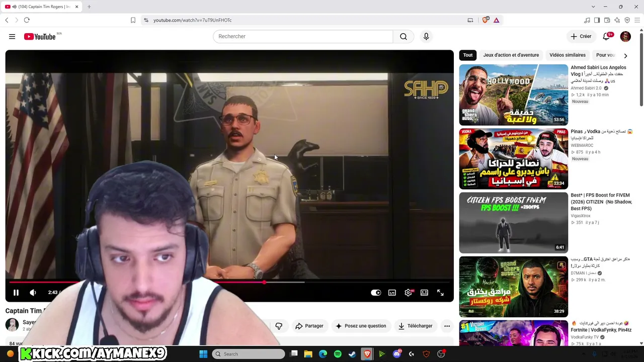Go to the YouTube home logo
Viewport: 644px width, 362px height.
point(40,36)
